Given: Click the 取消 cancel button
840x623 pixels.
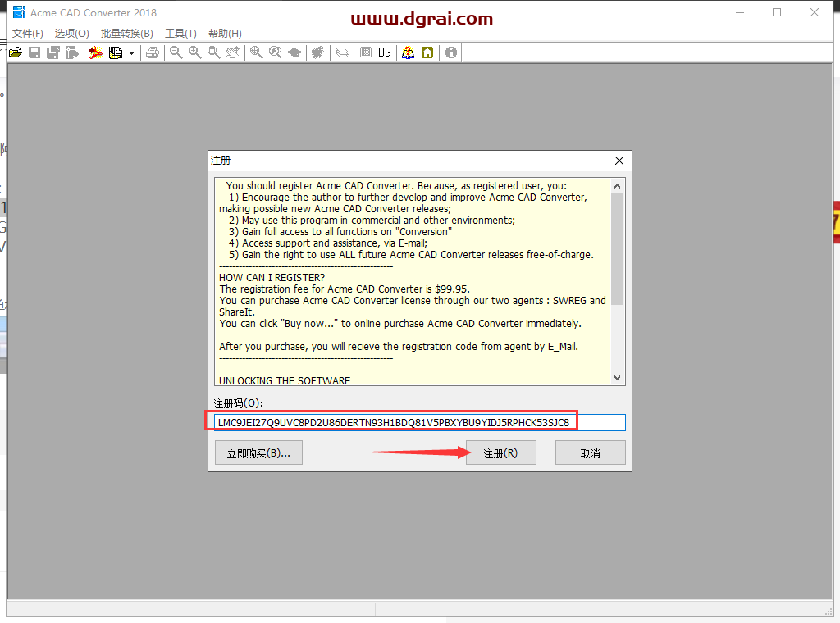Looking at the screenshot, I should pos(591,452).
